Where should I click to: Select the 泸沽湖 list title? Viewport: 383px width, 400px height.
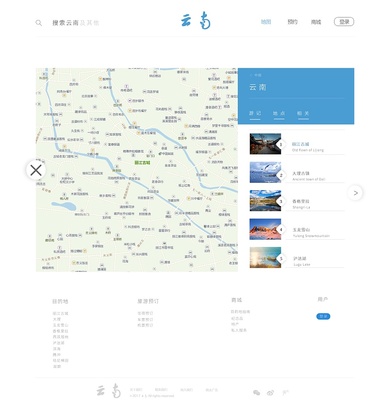300,258
